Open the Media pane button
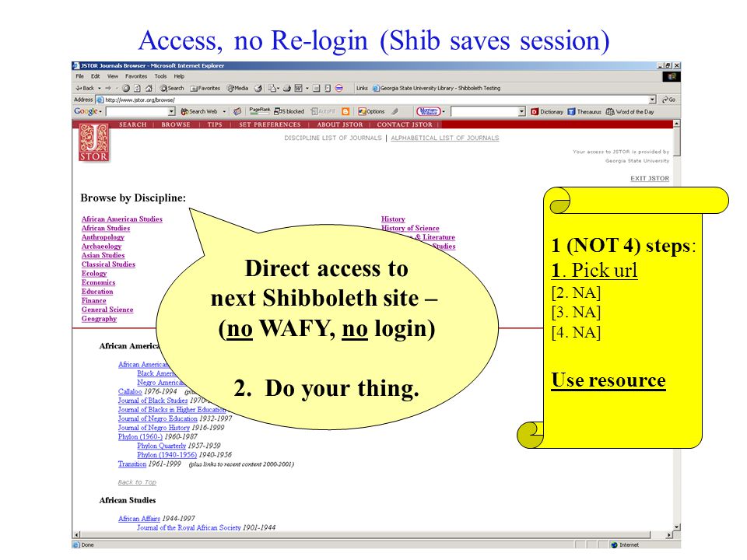 [238, 88]
